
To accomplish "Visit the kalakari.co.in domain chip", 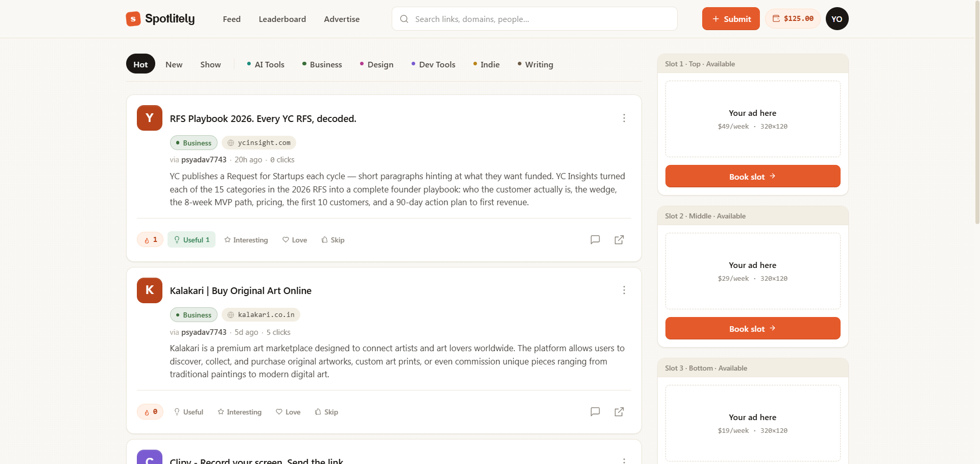I will click(x=261, y=315).
